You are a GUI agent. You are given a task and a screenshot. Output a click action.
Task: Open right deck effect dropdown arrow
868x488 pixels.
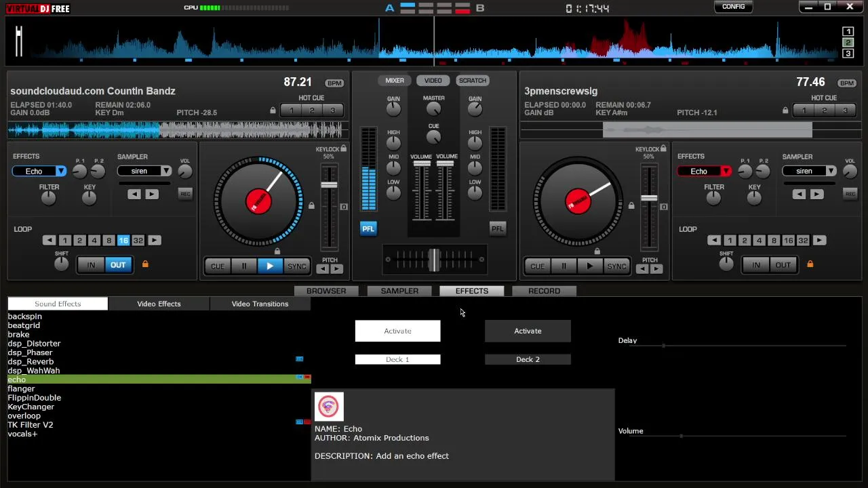726,171
